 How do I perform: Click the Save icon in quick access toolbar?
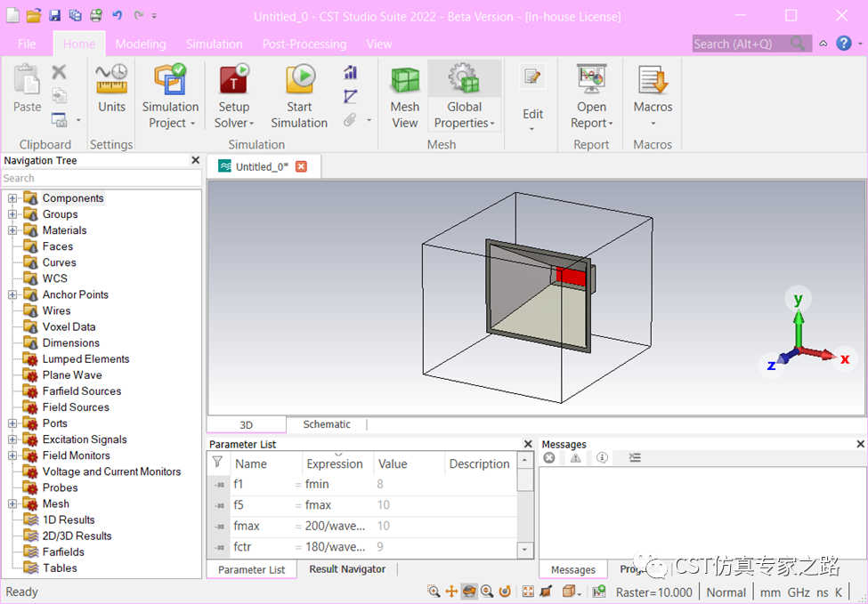[55, 16]
